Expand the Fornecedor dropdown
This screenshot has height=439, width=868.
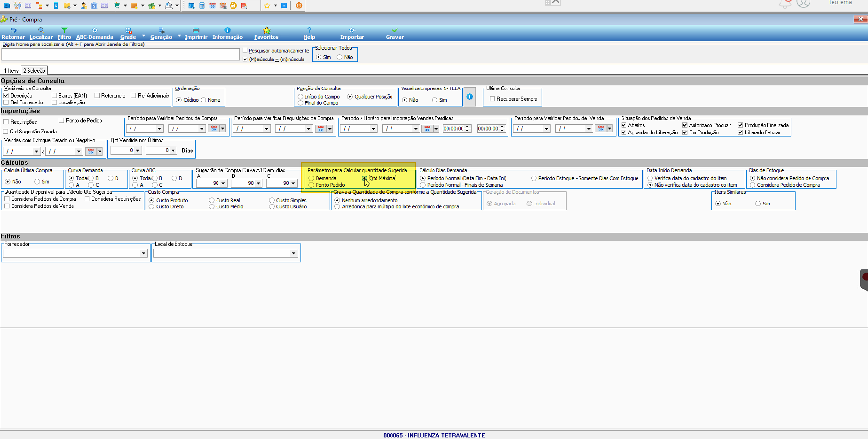pyautogui.click(x=143, y=253)
